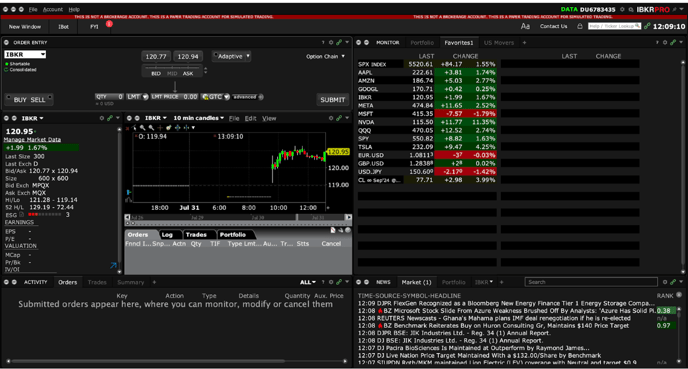This screenshot has width=688, height=369.
Task: Click the quote details green chain link icon
Action: (110, 118)
